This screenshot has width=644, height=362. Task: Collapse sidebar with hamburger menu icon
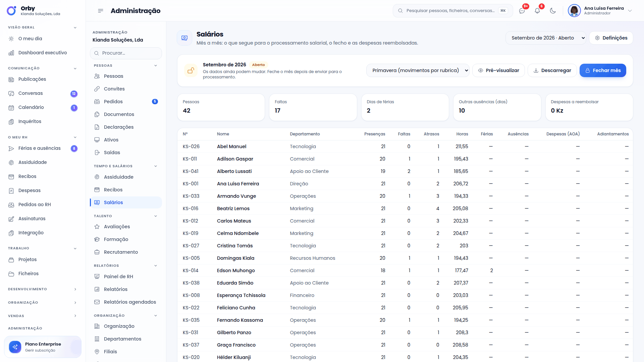(x=101, y=11)
